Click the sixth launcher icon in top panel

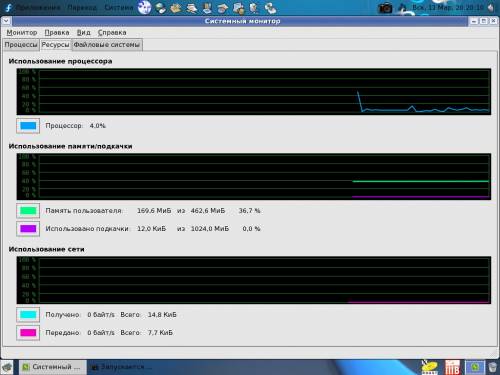(x=223, y=8)
